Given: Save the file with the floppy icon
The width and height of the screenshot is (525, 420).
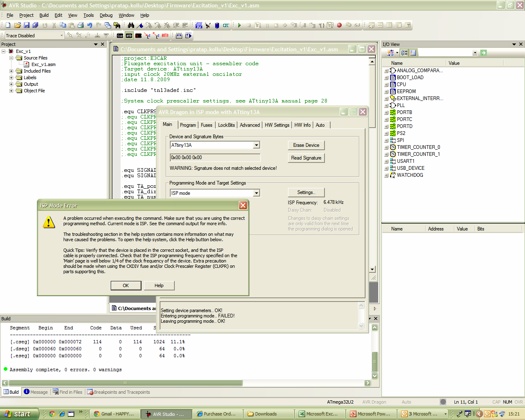Looking at the screenshot, I should coord(26,25).
